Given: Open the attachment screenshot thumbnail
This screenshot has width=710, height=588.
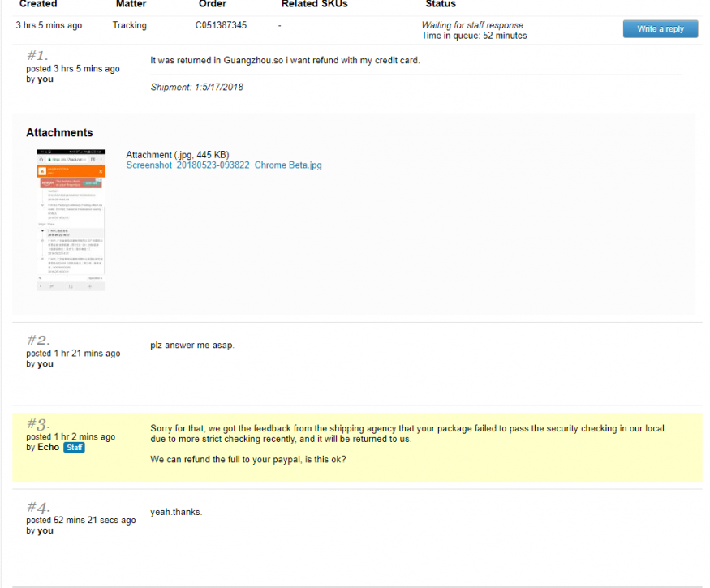Looking at the screenshot, I should [x=71, y=220].
